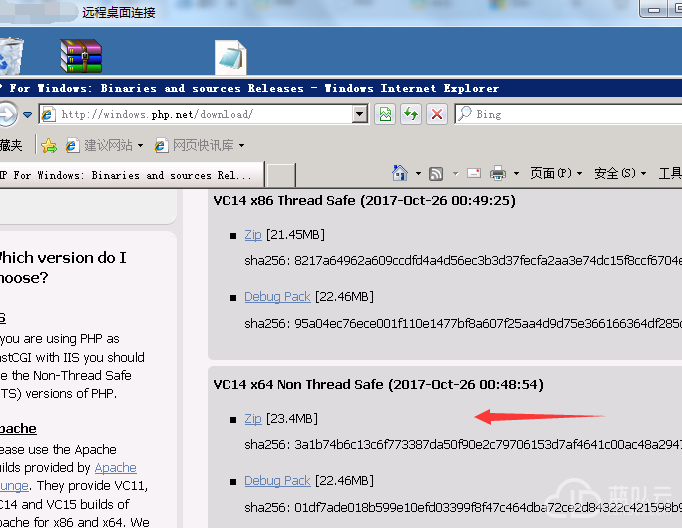Image resolution: width=682 pixels, height=528 pixels.
Task: Expand the feeds dropdown arrow
Action: tap(455, 174)
